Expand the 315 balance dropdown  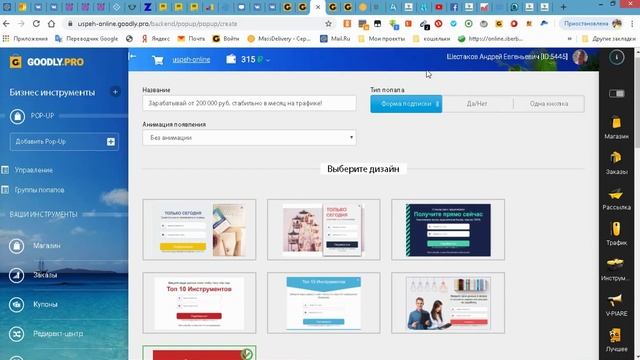pyautogui.click(x=268, y=60)
